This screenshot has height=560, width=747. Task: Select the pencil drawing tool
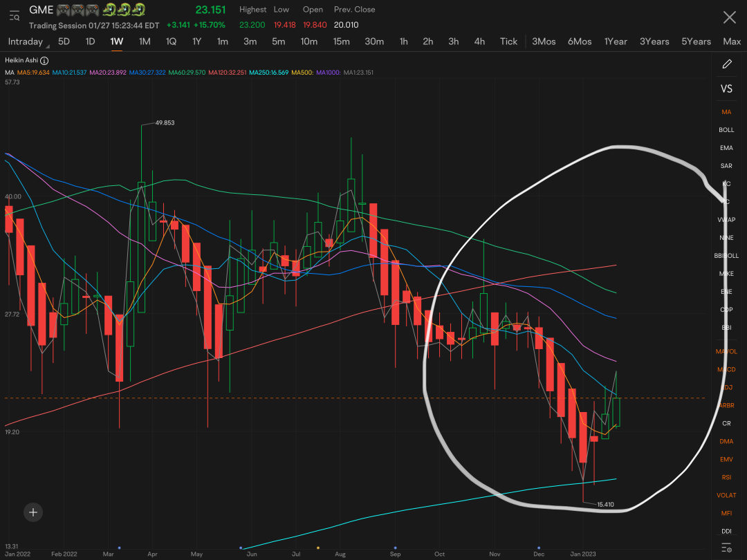click(726, 64)
